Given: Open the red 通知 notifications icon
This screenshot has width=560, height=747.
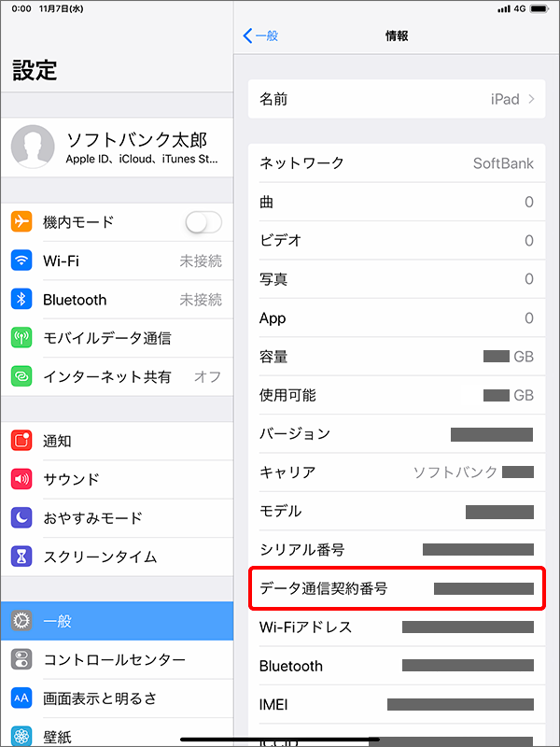Looking at the screenshot, I should (x=21, y=441).
